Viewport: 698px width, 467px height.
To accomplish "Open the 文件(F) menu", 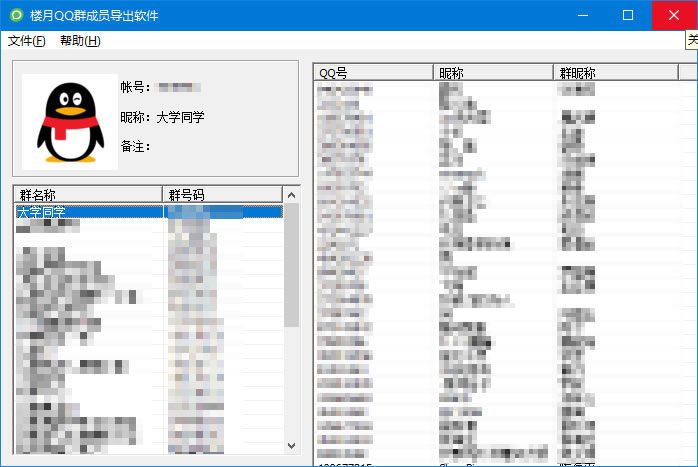I will coord(26,41).
